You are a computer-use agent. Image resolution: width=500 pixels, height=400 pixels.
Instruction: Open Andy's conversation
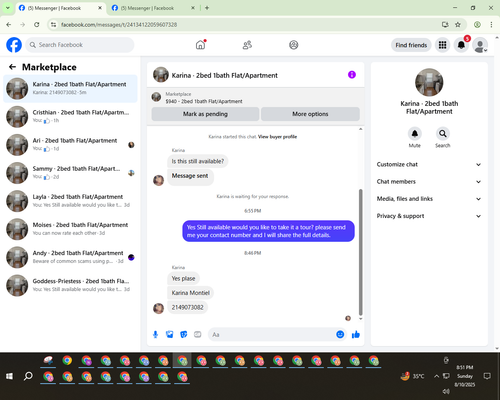70,257
